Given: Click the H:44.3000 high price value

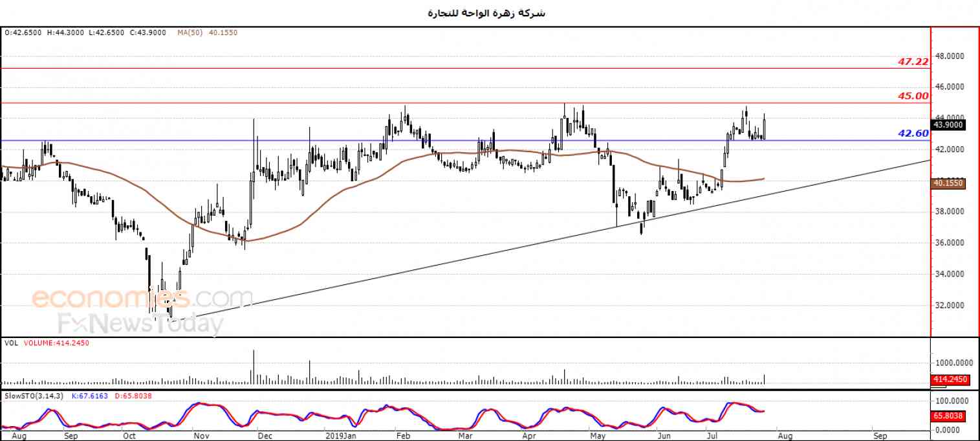Looking at the screenshot, I should pos(67,32).
